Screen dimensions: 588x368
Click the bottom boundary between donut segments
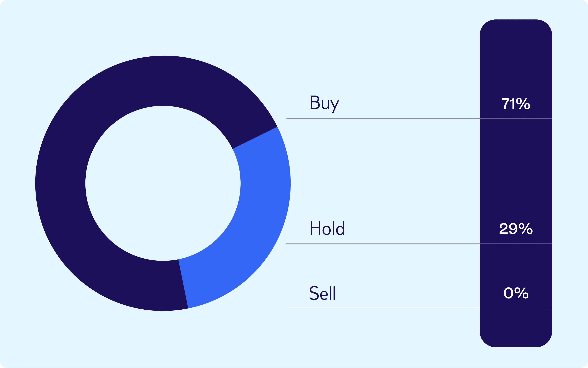pyautogui.click(x=183, y=284)
